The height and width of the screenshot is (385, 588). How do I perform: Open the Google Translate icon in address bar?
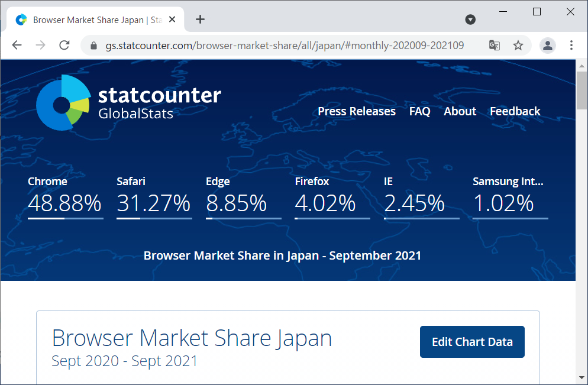click(495, 46)
